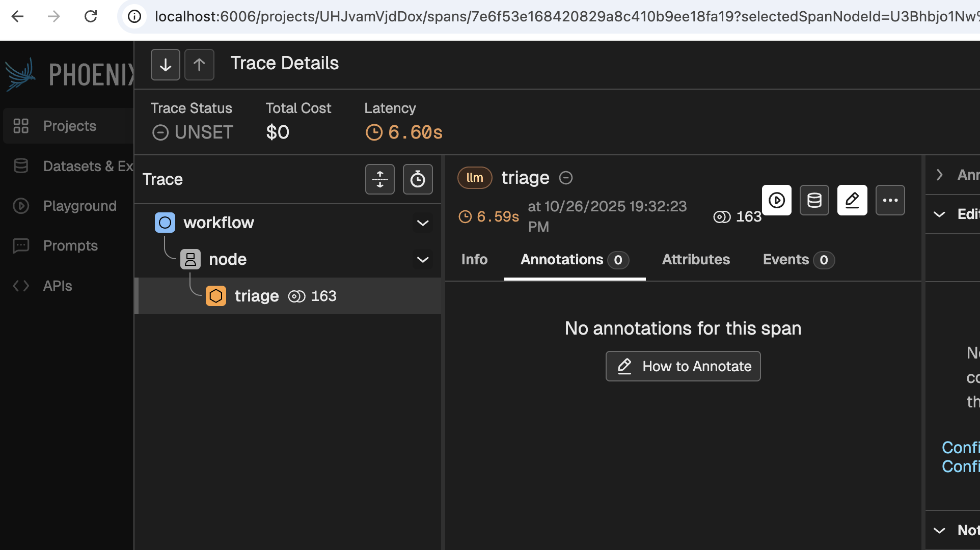Click the previous span up-arrow button
Image resolution: width=980 pixels, height=550 pixels.
pyautogui.click(x=199, y=65)
